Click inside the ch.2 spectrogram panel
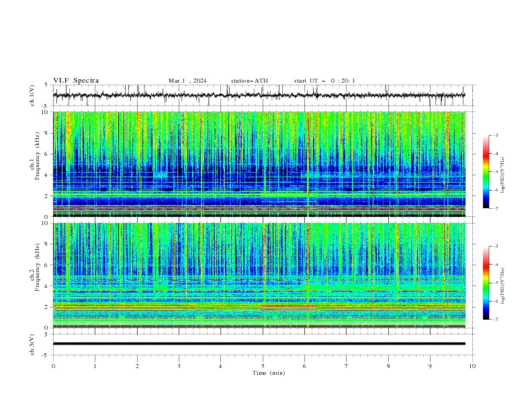Screen dimensions: 532x411 coord(259,275)
